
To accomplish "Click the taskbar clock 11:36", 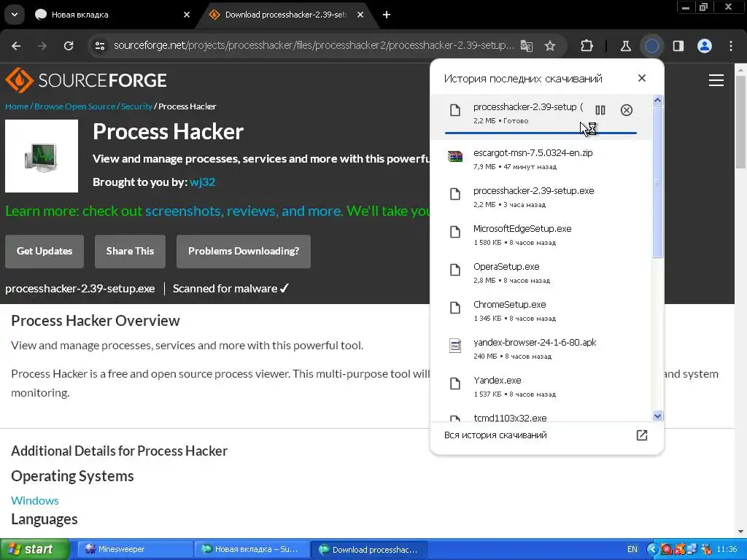I will coord(727,549).
